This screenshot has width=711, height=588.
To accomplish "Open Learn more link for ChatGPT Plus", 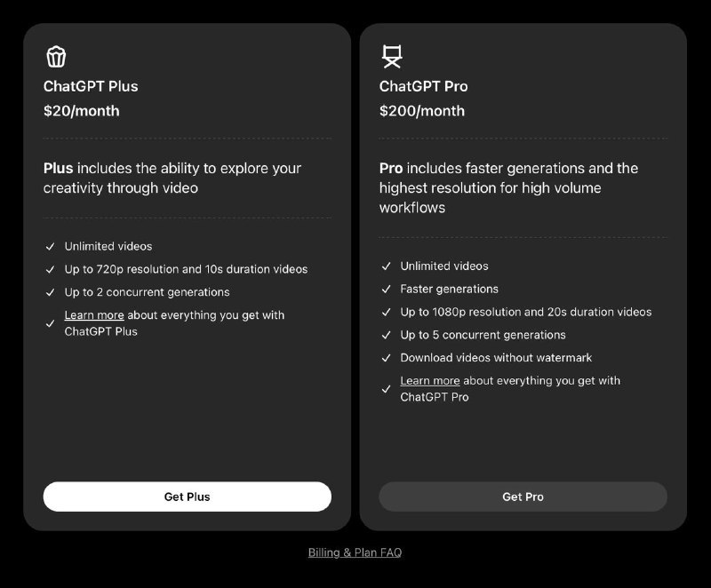I will (94, 315).
